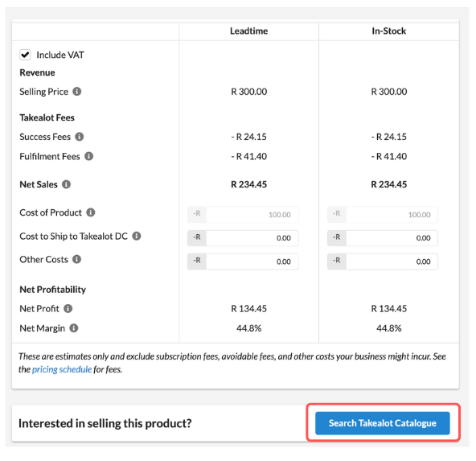Select the In-Stock Other Costs field
Viewport: 476px width, 461px height.
(383, 261)
